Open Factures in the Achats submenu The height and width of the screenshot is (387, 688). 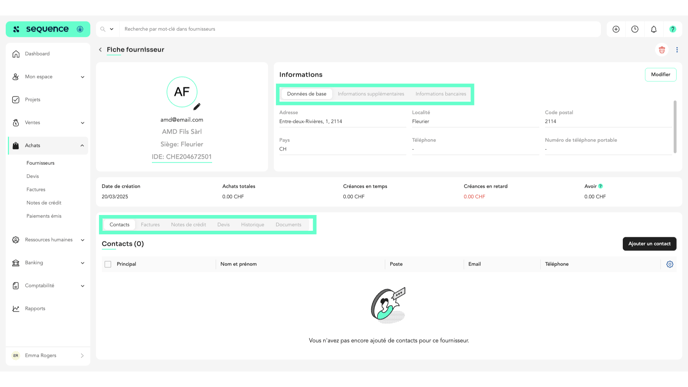[x=36, y=190]
